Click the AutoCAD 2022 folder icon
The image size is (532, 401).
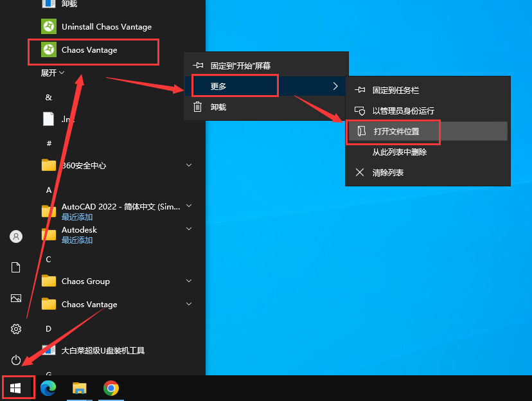49,211
